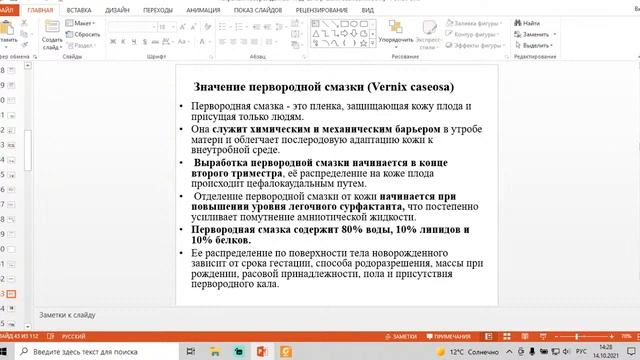640x360 pixels.
Task: Click the Сбросить reset button
Action: coord(83,34)
